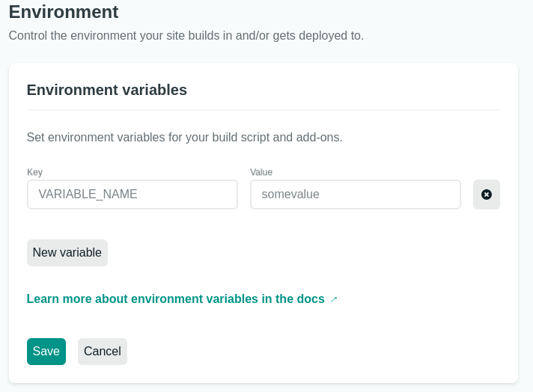Screen dimensions: 533x392
Task: Click the arrow icon after the docs link
Action: [334, 299]
